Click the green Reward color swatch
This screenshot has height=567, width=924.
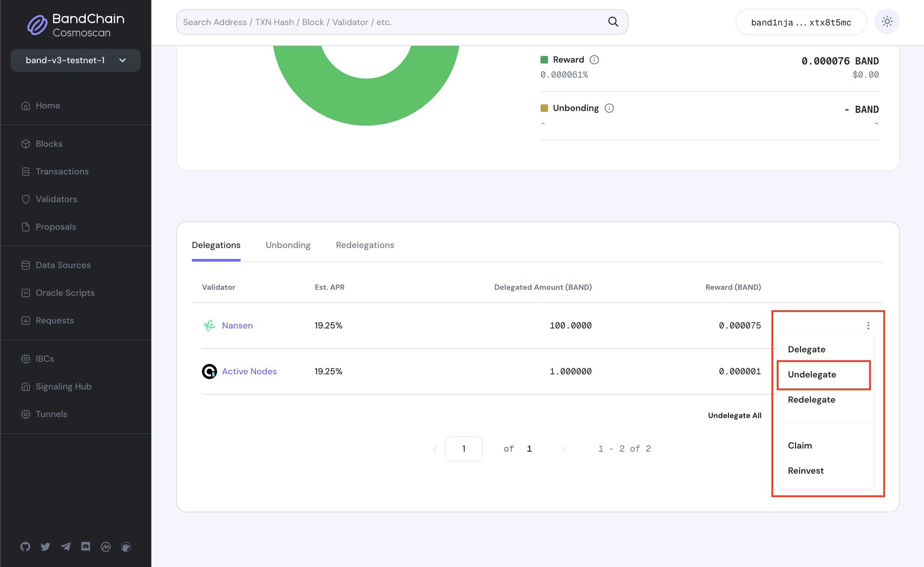tap(544, 60)
